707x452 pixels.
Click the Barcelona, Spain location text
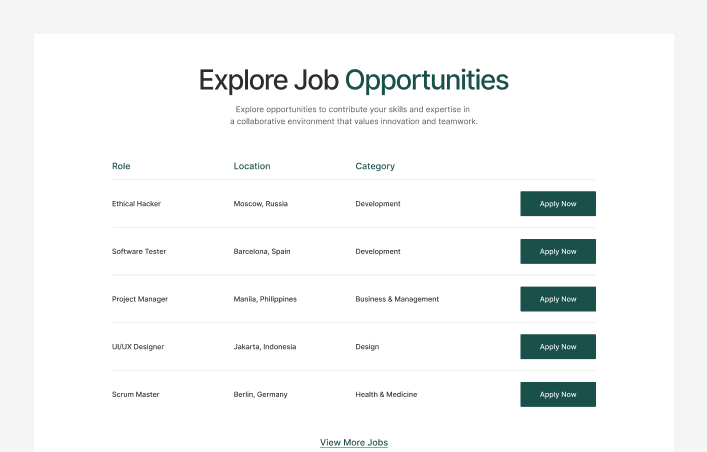click(x=262, y=252)
